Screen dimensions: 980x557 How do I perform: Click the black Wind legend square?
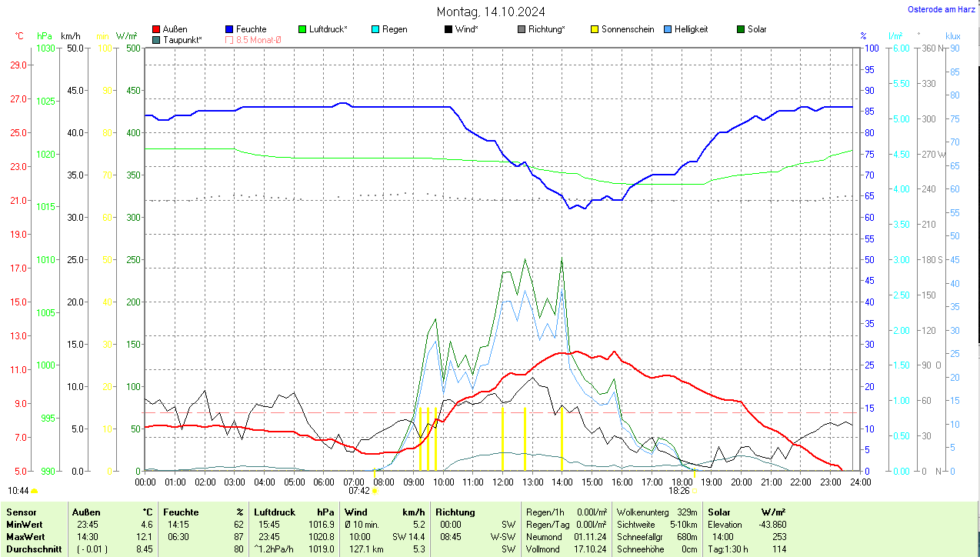(448, 29)
